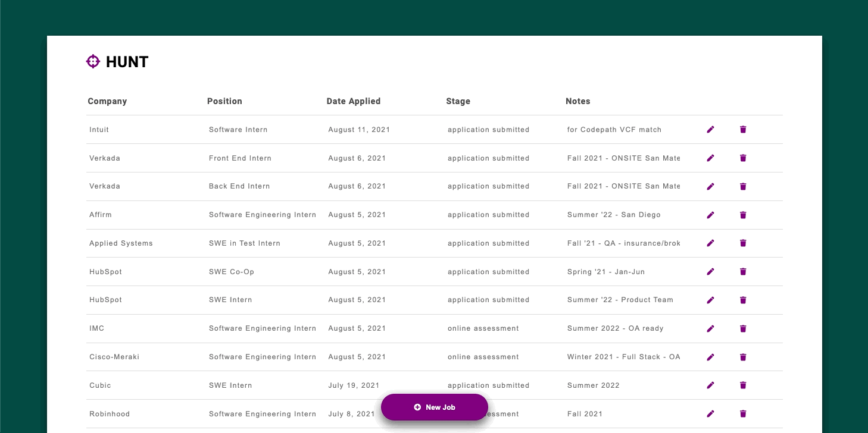868x433 pixels.
Task: Edit the Robinhood job entry
Action: coord(710,414)
